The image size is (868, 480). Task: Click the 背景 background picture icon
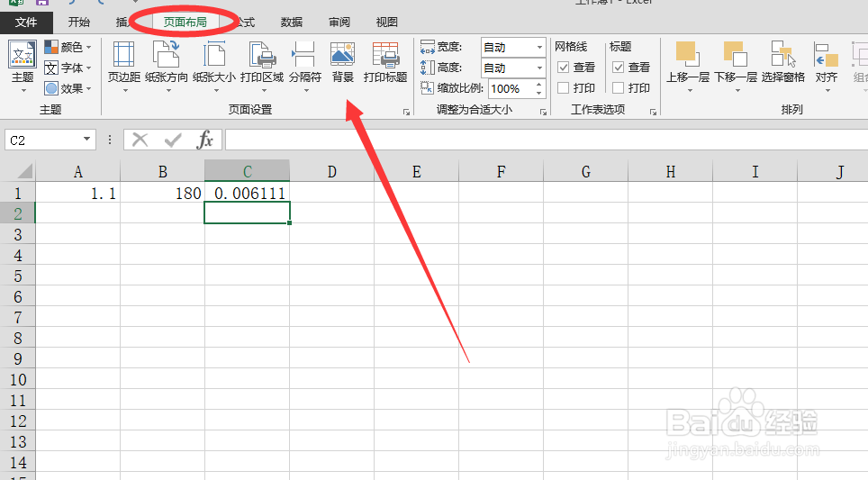[x=342, y=55]
